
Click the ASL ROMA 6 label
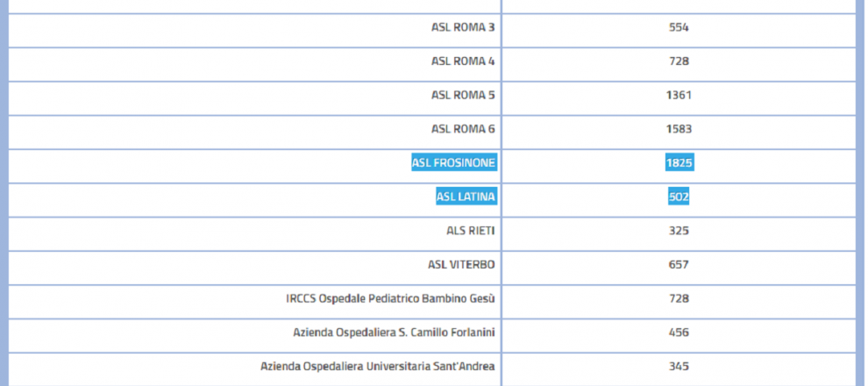(x=463, y=129)
